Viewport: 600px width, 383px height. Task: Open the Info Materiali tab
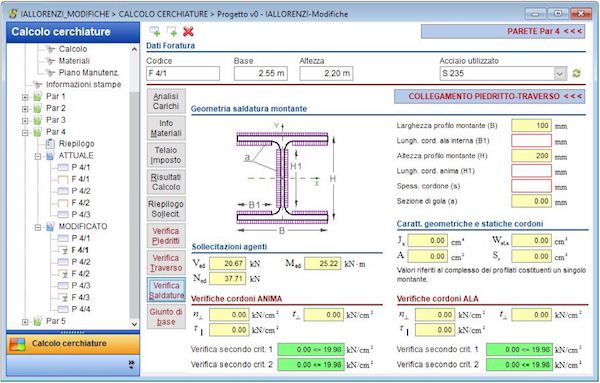(166, 128)
